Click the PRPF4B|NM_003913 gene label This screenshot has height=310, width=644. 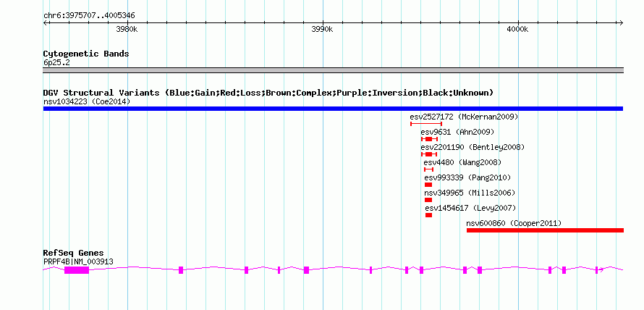tap(78, 261)
